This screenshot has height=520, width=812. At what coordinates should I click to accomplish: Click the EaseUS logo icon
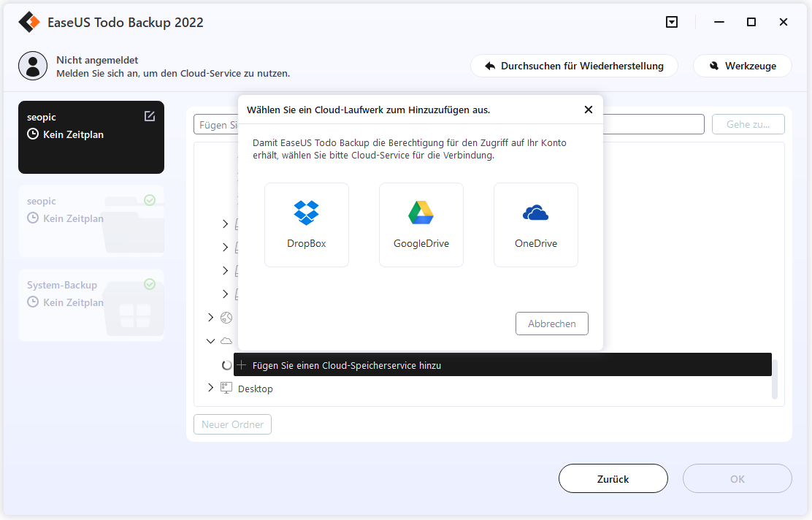pyautogui.click(x=29, y=22)
